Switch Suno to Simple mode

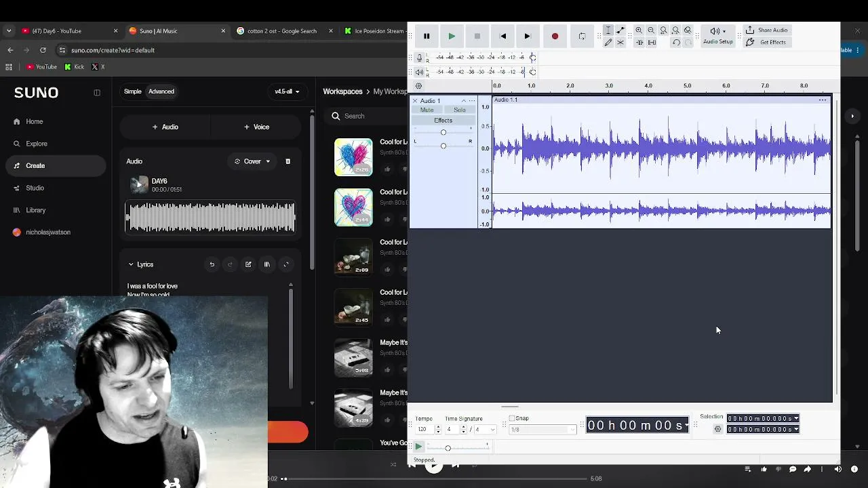[x=133, y=91]
